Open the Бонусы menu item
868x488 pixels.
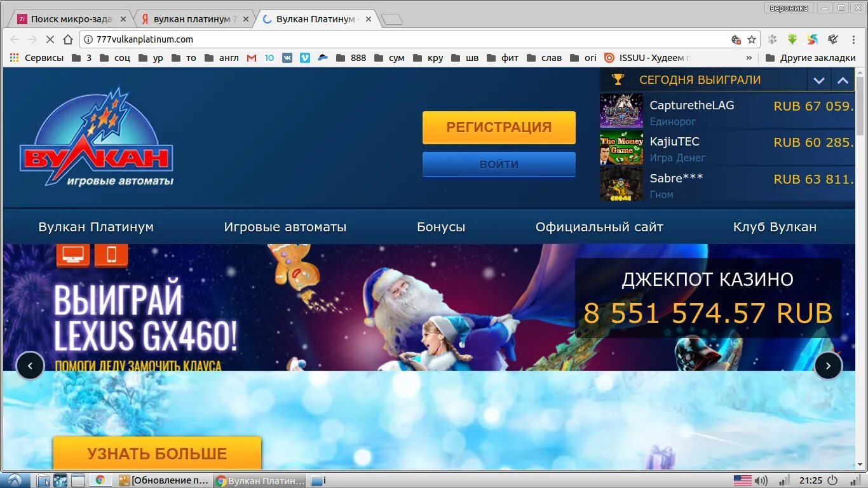pyautogui.click(x=441, y=227)
